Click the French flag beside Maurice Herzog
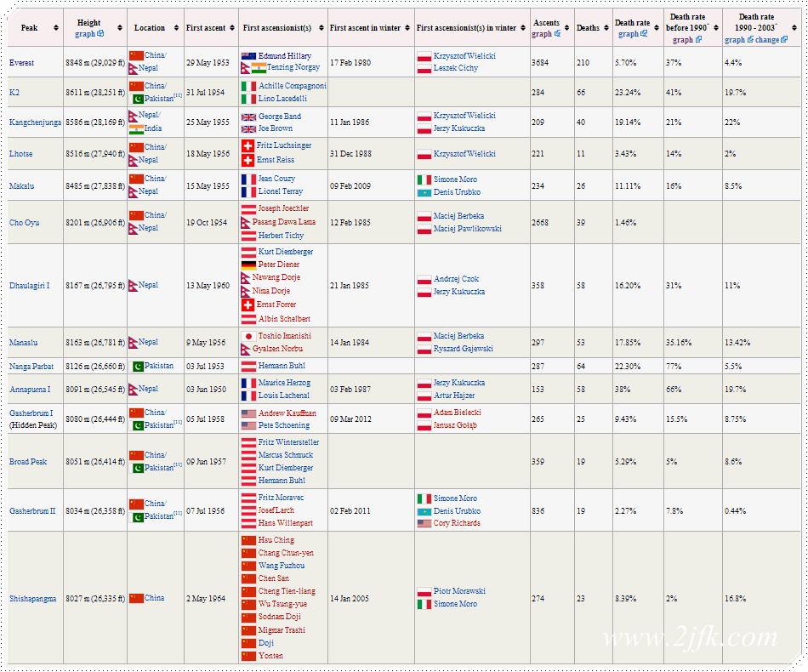This screenshot has height=672, width=808. click(248, 383)
